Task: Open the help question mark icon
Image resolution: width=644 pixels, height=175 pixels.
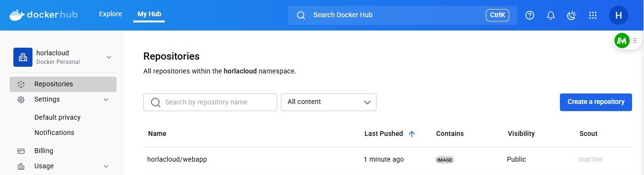Action: 530,15
